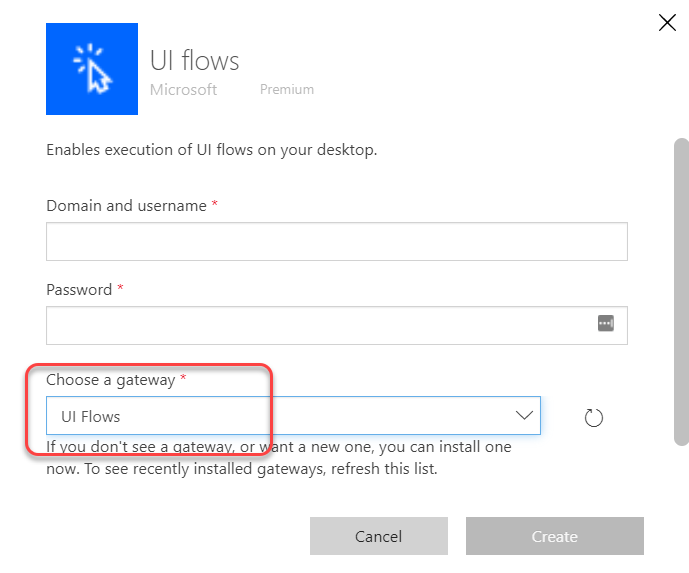Click the 'Choose a gateway' label
Image resolution: width=689 pixels, height=573 pixels.
point(111,380)
